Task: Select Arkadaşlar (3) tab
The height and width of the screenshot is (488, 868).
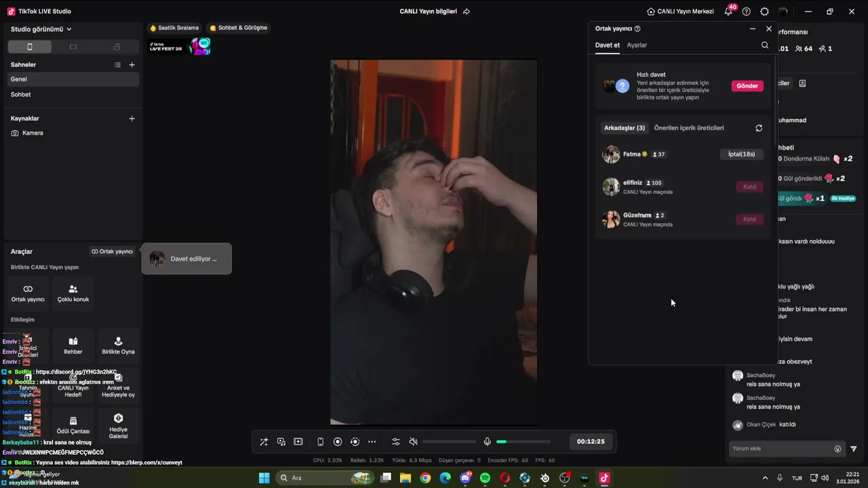Action: 625,128
